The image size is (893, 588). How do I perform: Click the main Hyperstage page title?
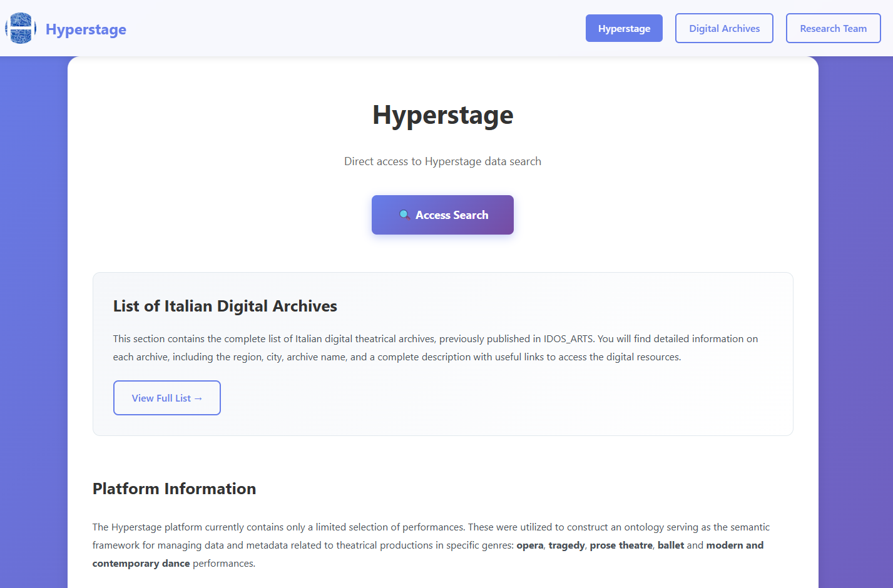coord(442,115)
